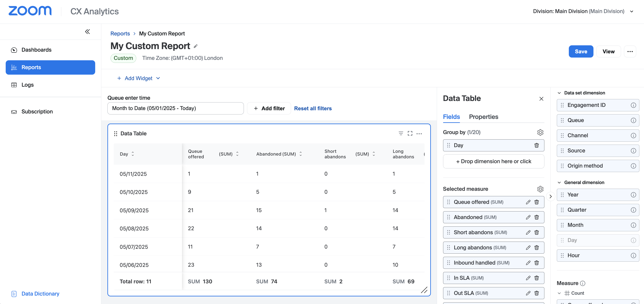Click the pencil icon beside report title
Screen dimensions: 644x304
[x=196, y=46]
